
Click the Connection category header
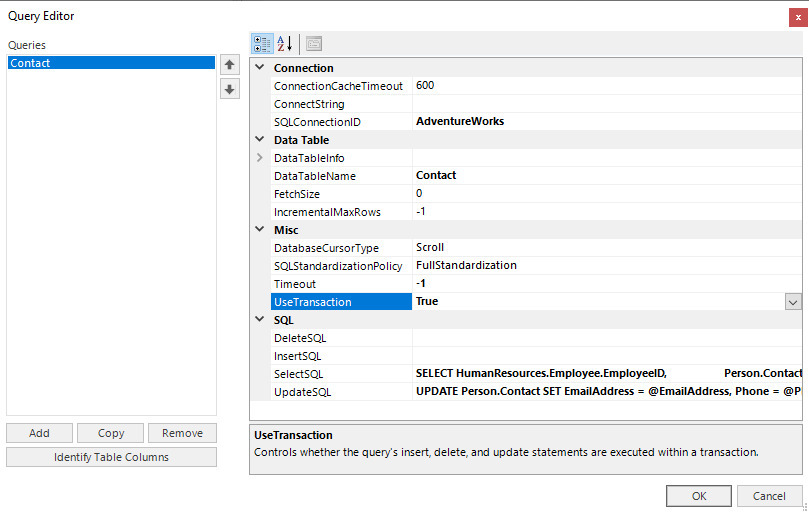tap(303, 68)
